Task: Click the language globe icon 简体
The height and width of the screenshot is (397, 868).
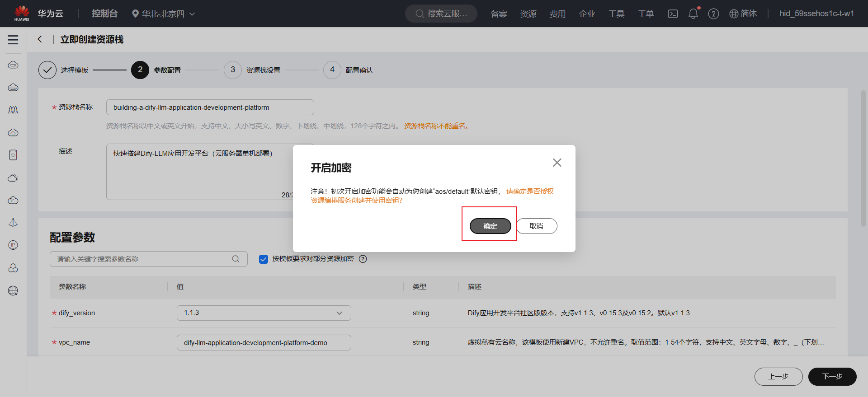Action: 743,14
